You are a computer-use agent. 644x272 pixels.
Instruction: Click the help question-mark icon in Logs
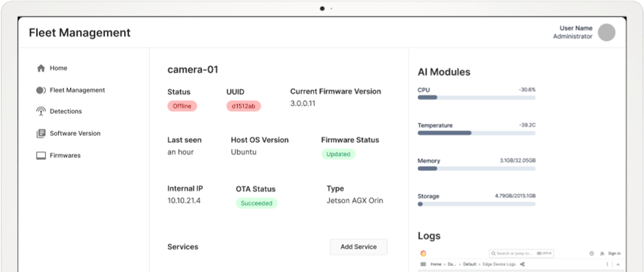point(591,253)
